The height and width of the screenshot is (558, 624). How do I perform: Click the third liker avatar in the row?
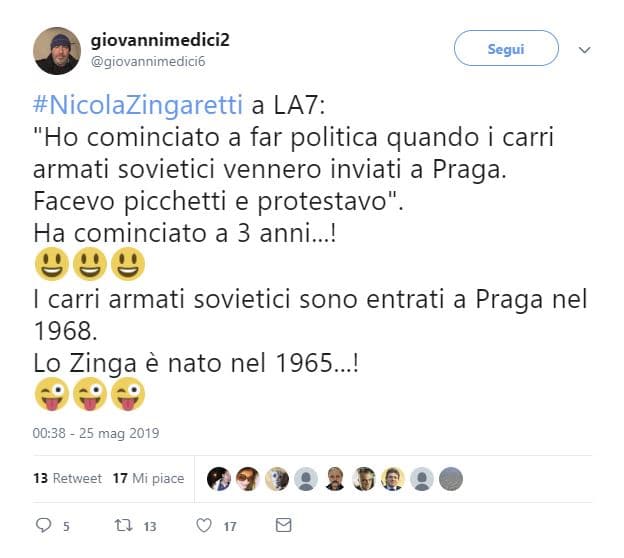(x=277, y=479)
